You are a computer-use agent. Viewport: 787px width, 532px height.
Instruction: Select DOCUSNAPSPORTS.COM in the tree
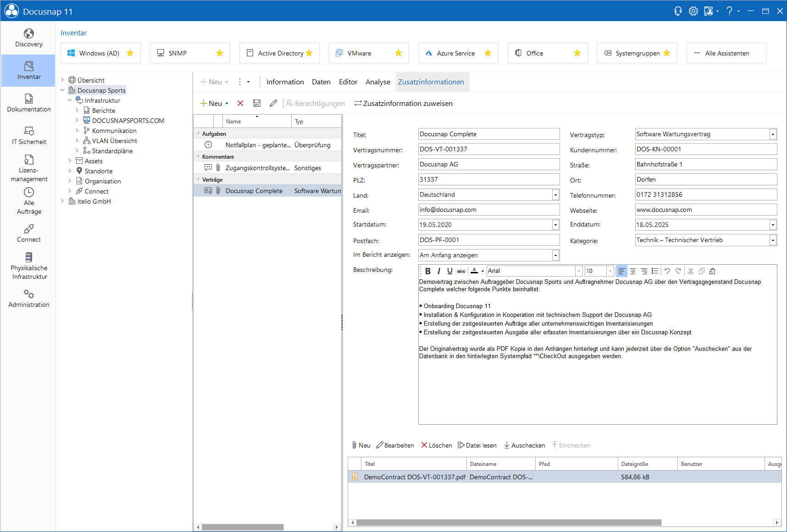click(128, 121)
